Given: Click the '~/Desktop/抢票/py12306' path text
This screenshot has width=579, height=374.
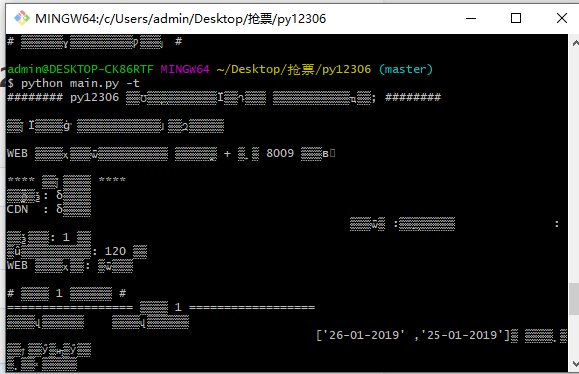Looking at the screenshot, I should click(x=294, y=69).
